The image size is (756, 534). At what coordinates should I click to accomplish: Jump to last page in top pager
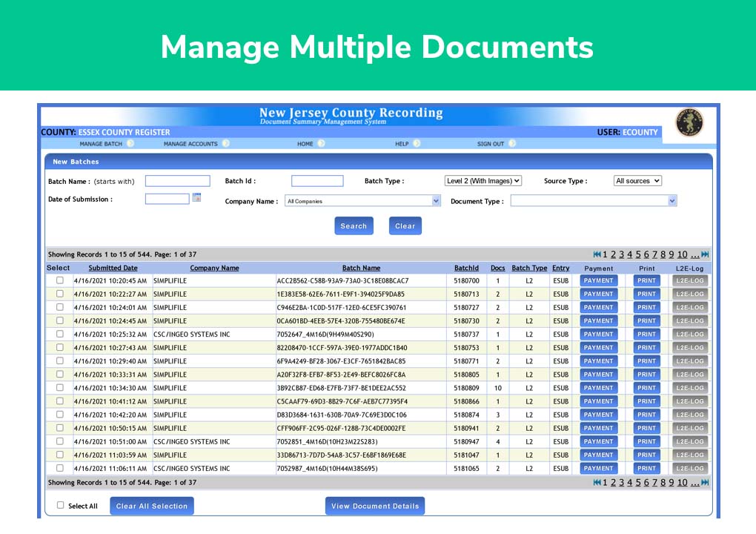click(705, 254)
